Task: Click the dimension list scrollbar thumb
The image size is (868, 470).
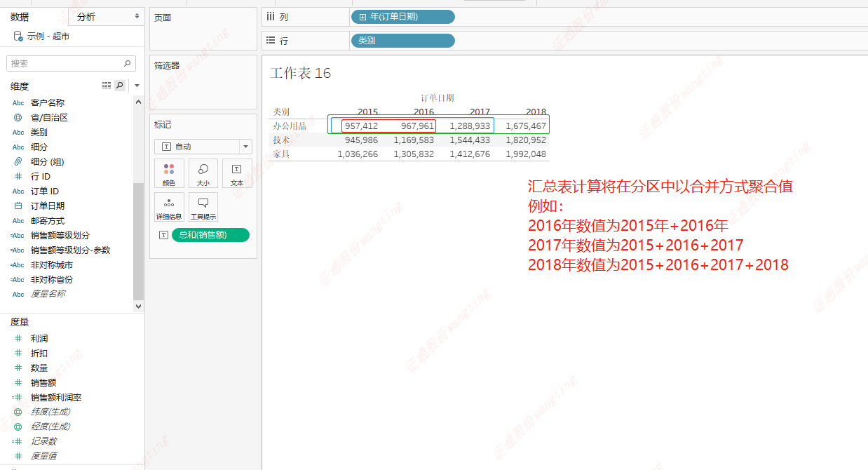Action: [138, 242]
